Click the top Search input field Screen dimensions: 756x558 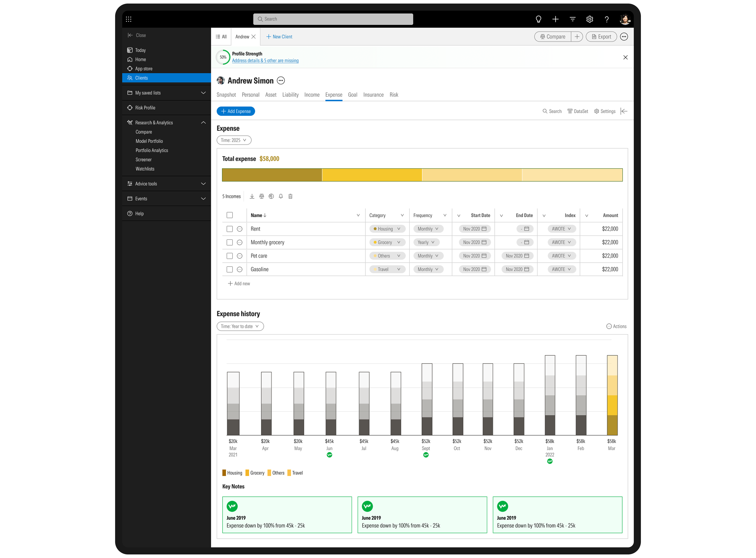click(333, 19)
